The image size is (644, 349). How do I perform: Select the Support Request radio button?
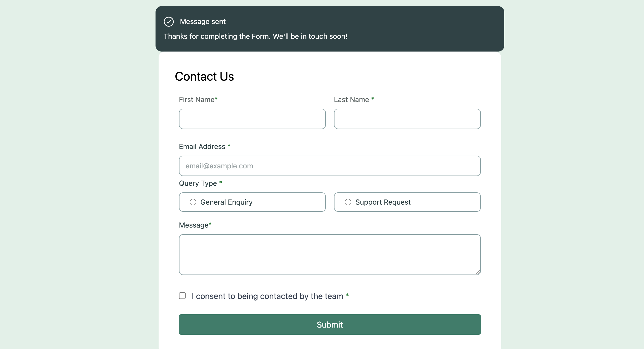point(348,202)
